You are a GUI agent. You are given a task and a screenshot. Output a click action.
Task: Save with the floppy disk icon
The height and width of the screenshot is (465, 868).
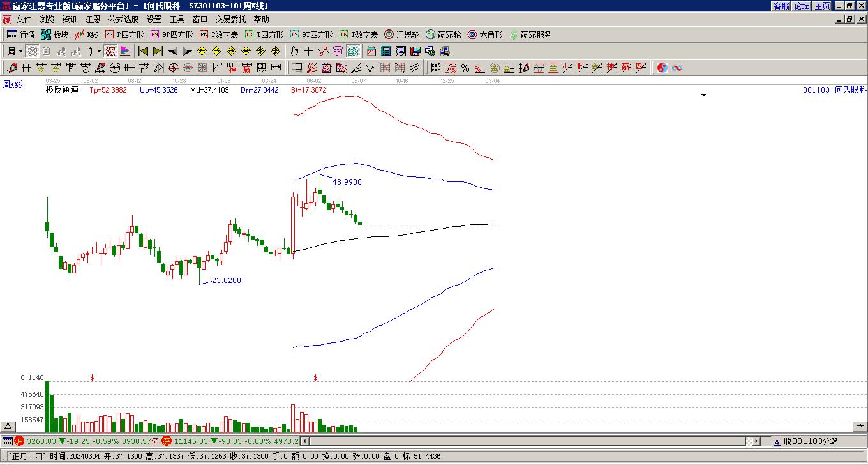pyautogui.click(x=415, y=51)
